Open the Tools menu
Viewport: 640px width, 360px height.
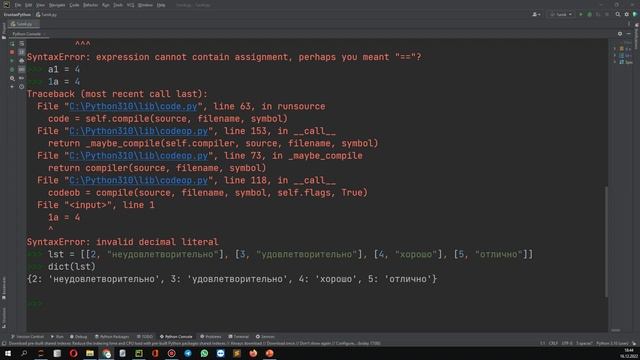click(118, 5)
